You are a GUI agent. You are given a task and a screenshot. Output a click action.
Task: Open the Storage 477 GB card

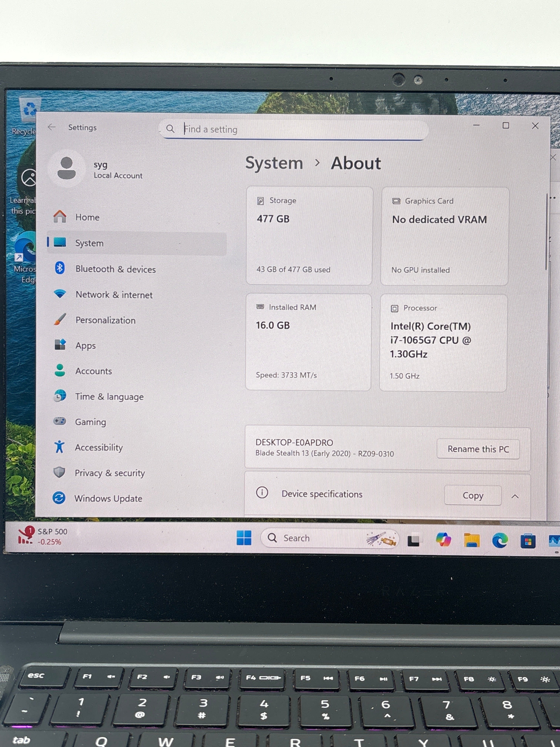(x=309, y=236)
